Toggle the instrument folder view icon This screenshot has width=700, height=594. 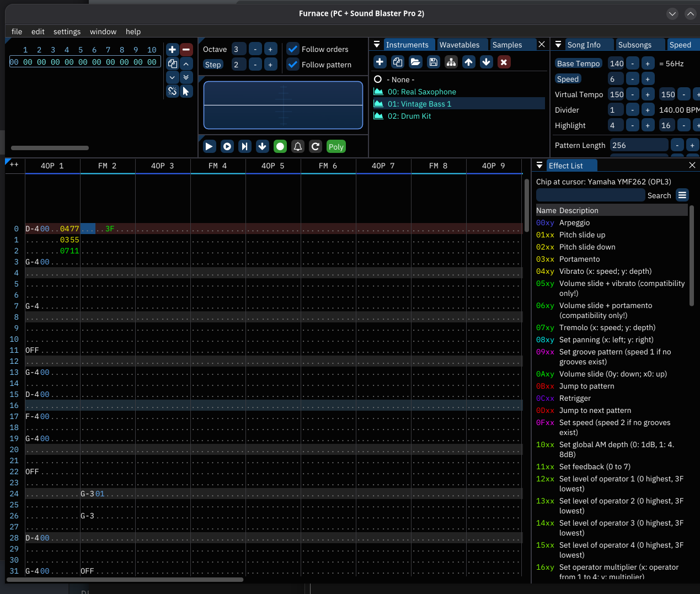pyautogui.click(x=451, y=62)
